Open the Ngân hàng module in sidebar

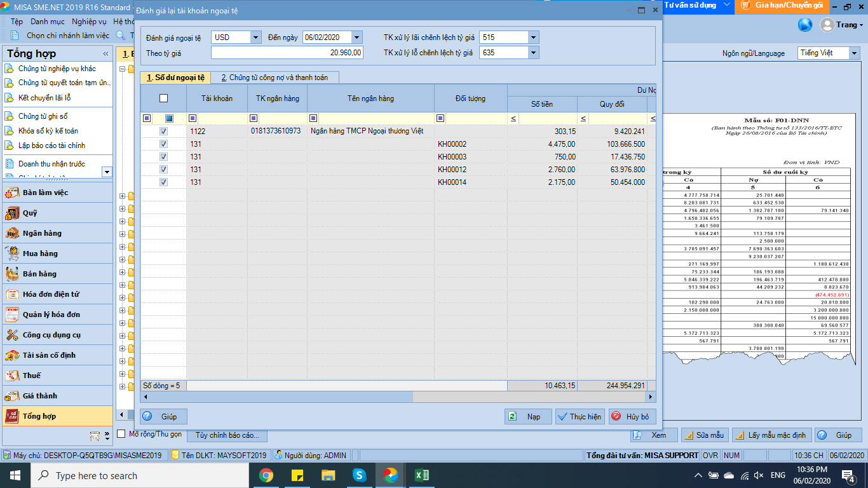click(42, 233)
